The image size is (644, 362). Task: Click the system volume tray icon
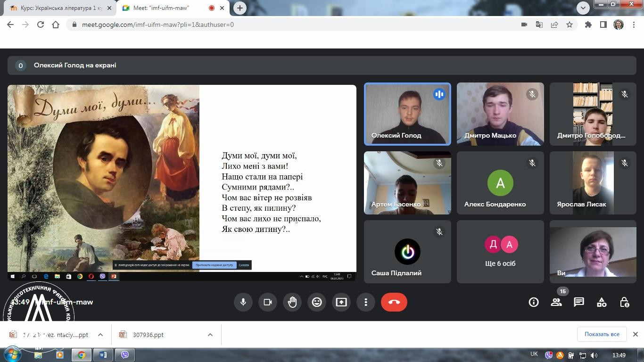click(x=594, y=355)
